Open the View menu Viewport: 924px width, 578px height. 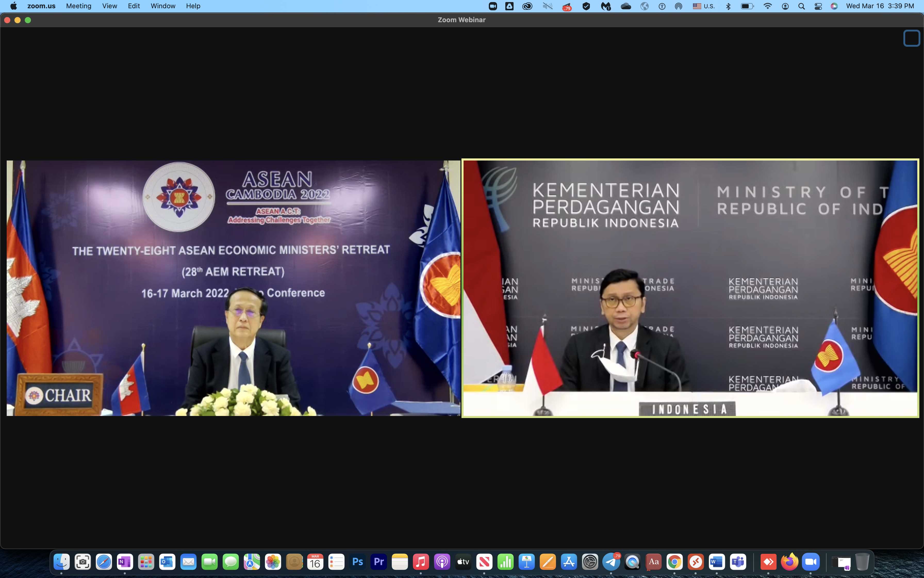(110, 6)
